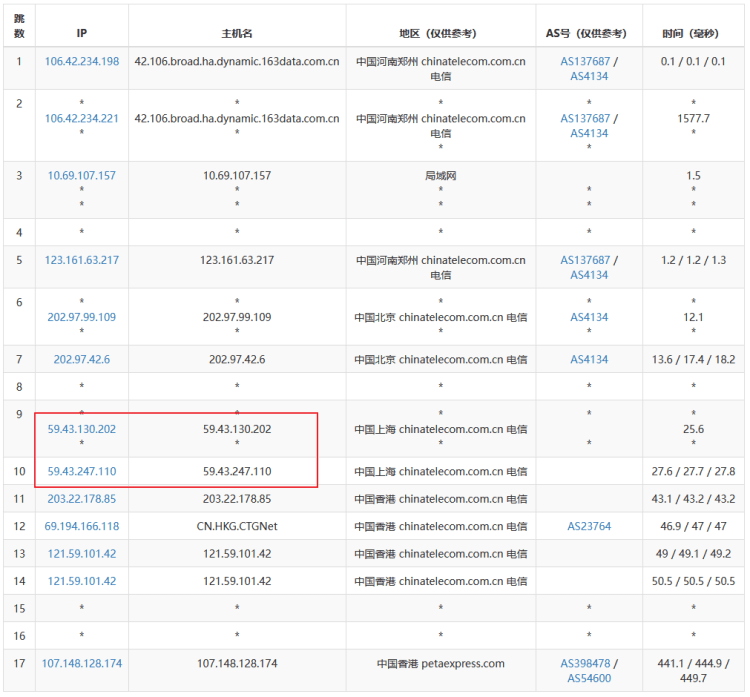Open the 107.148.128.174 link in IP column

pos(82,664)
